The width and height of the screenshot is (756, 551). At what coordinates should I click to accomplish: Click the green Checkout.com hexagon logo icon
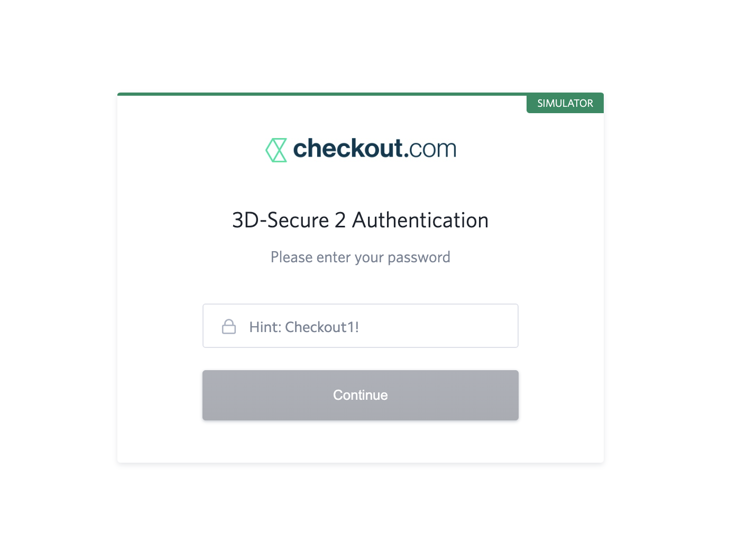276,150
